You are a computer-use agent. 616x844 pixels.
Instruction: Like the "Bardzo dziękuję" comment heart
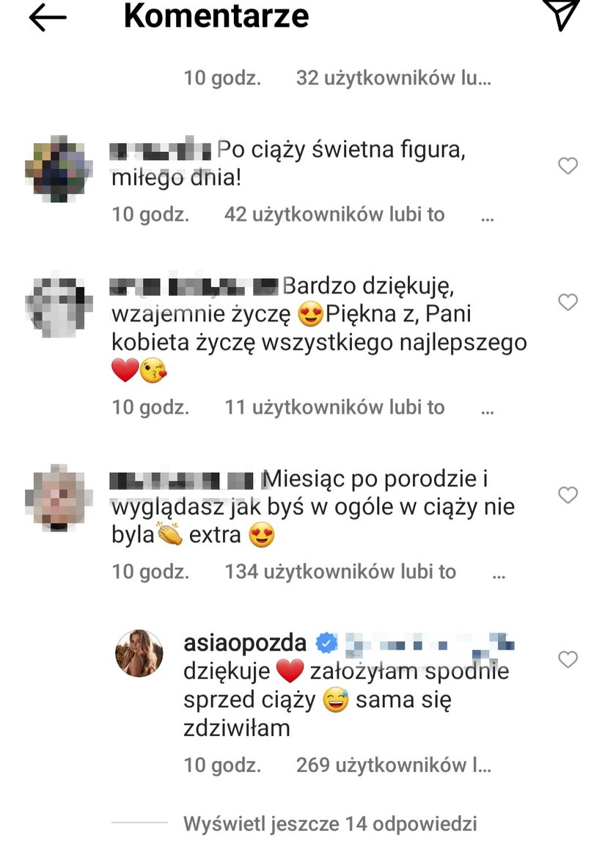(568, 302)
